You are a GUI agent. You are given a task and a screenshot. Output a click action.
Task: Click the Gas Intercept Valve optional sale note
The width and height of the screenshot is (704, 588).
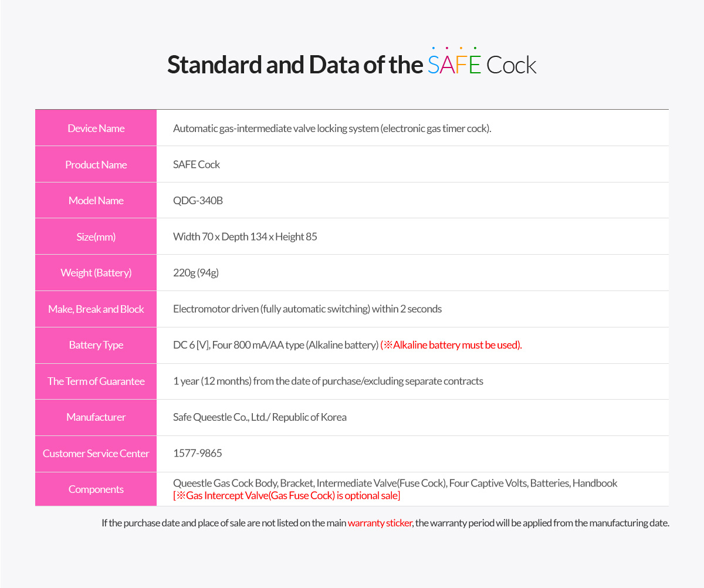287,496
